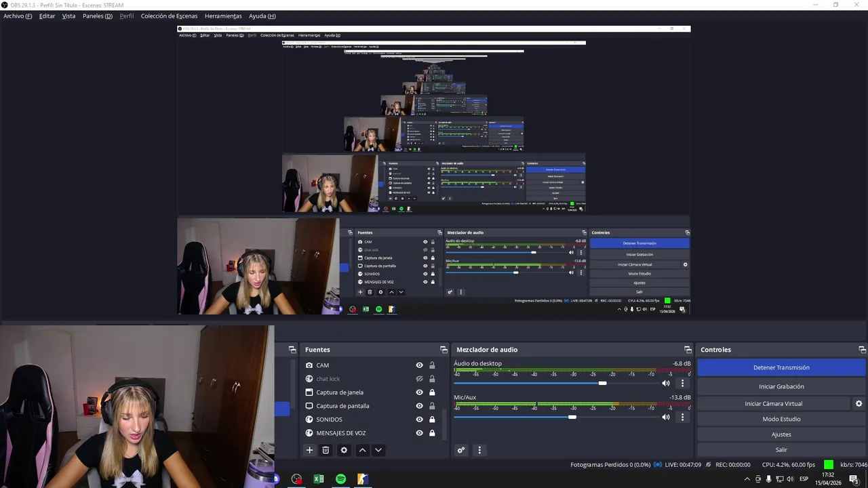Move selected source down with the arrow
Image resolution: width=868 pixels, height=488 pixels.
click(378, 450)
